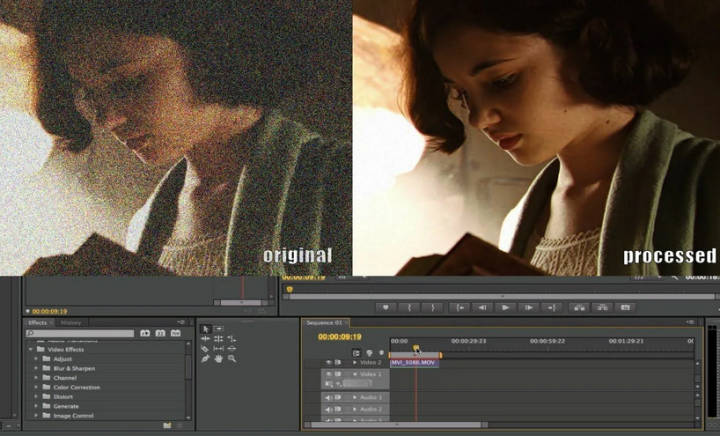Click the timeline horizontal zoom scrollbar
Image resolution: width=720 pixels, height=436 pixels.
(x=396, y=425)
